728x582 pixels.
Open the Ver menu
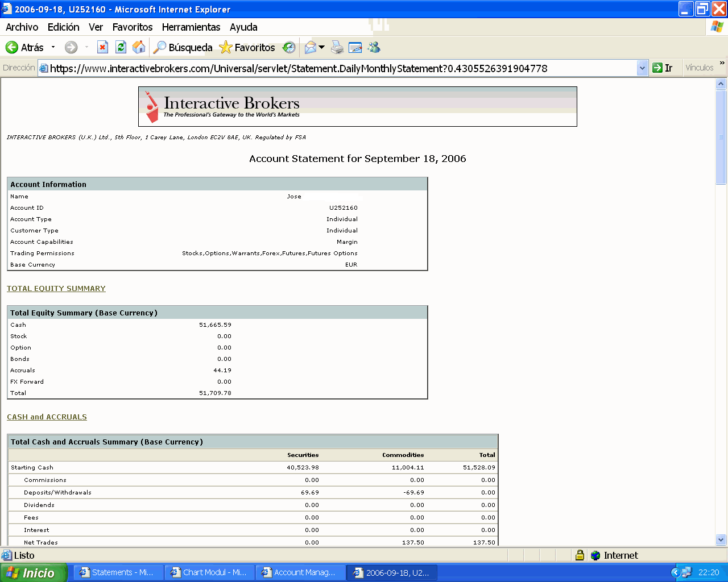tap(96, 27)
